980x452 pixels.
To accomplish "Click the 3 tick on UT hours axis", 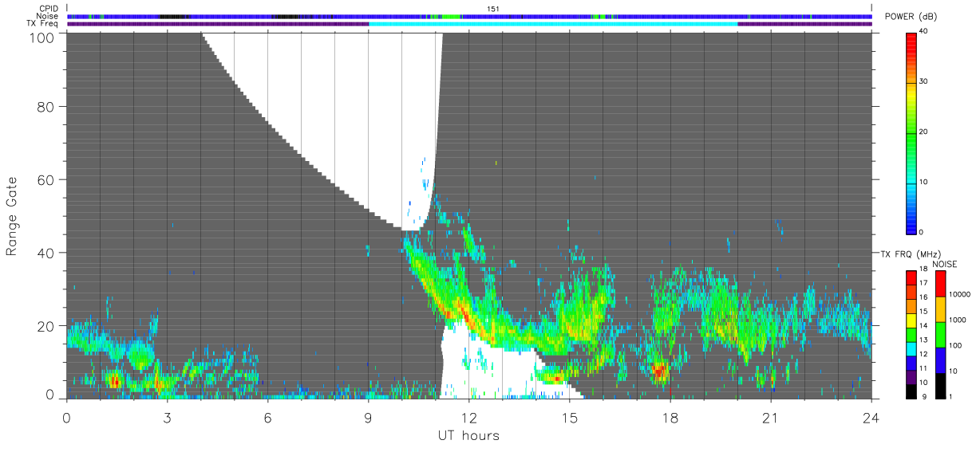I will click(x=167, y=417).
